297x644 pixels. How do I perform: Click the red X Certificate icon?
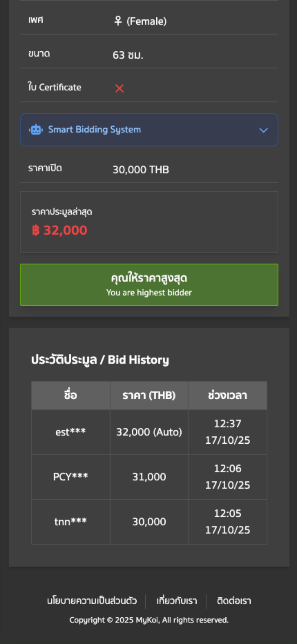pos(119,88)
